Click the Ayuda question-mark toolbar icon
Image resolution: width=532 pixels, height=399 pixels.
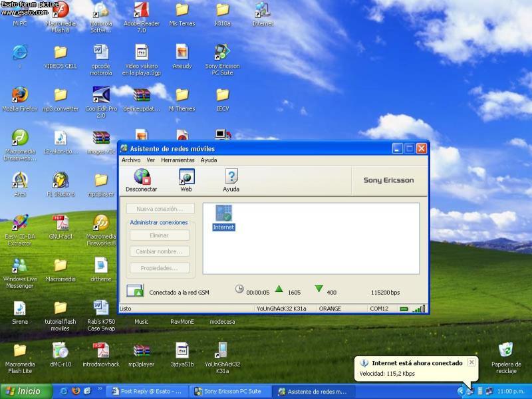pos(231,180)
